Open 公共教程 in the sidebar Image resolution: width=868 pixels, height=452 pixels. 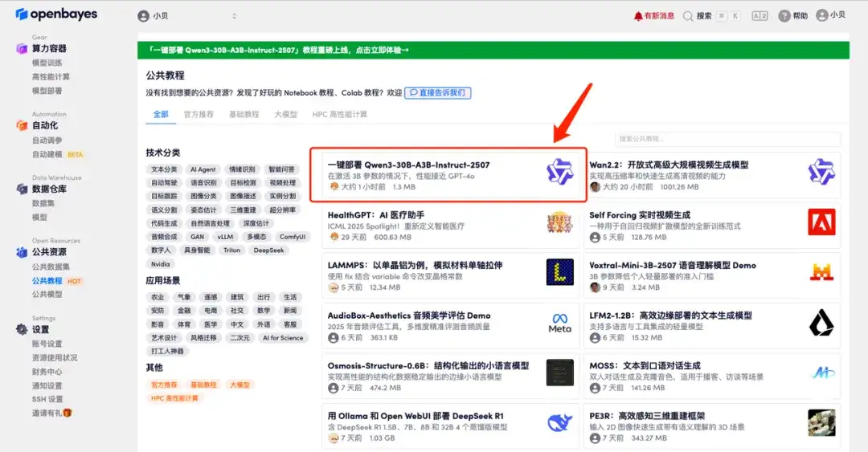pyautogui.click(x=47, y=281)
